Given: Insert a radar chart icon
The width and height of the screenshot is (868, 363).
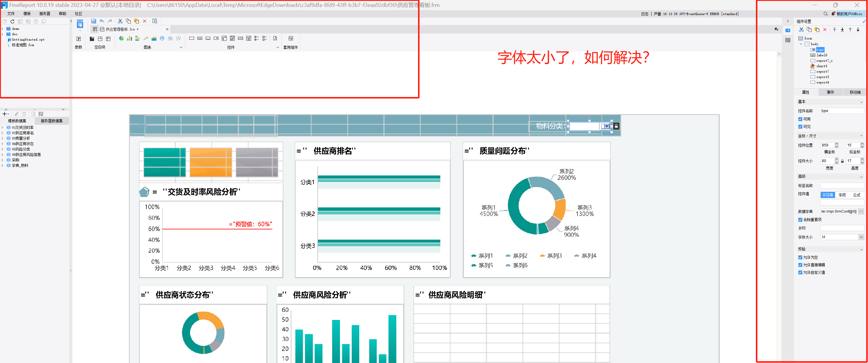Looking at the screenshot, I should [x=170, y=38].
